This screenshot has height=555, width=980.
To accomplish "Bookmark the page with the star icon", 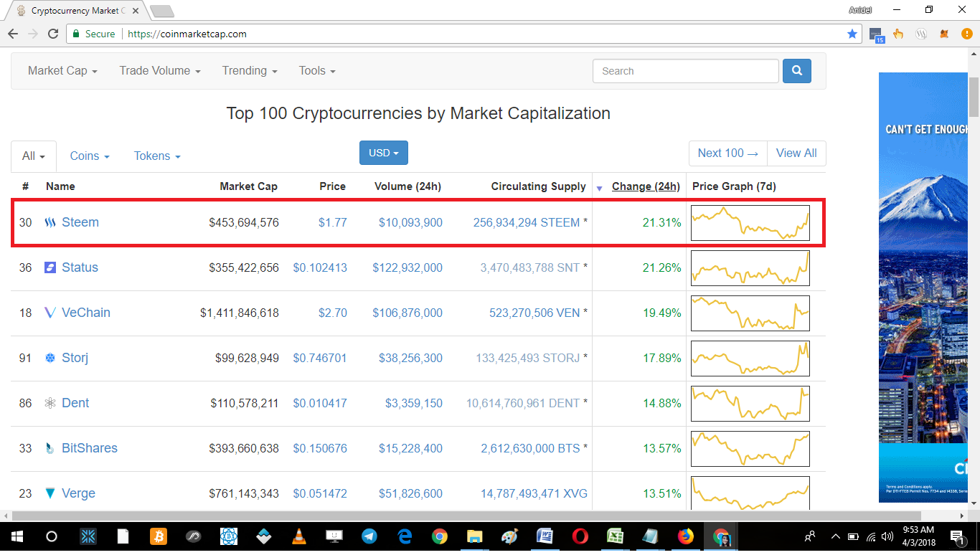I will (852, 34).
